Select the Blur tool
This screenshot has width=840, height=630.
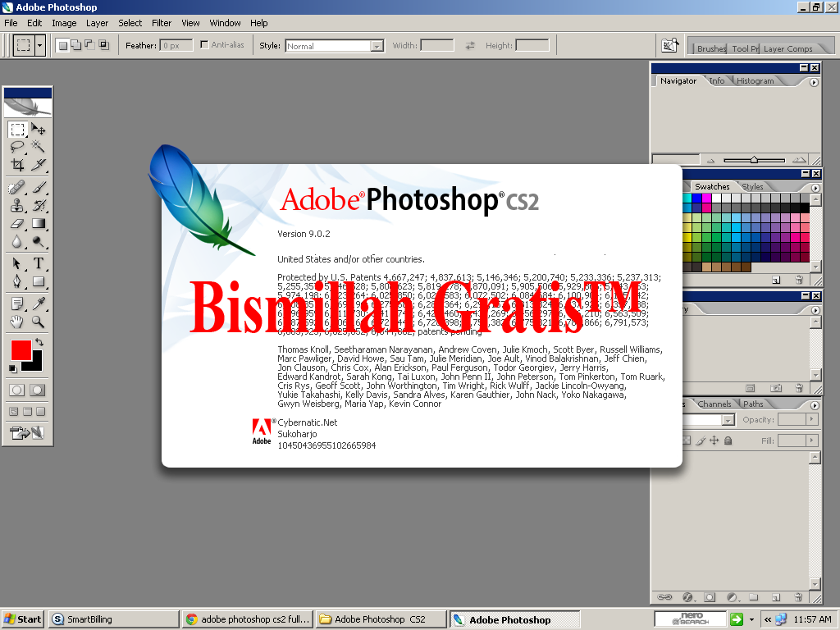(x=17, y=242)
